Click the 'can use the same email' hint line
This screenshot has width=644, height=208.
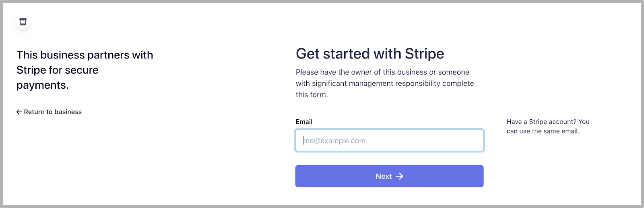tap(543, 131)
